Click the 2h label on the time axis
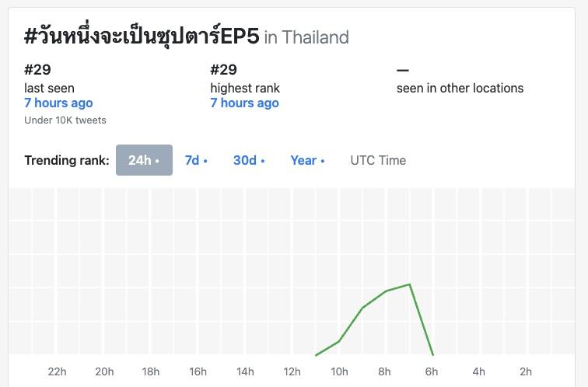Image resolution: width=588 pixels, height=387 pixels. point(526,371)
